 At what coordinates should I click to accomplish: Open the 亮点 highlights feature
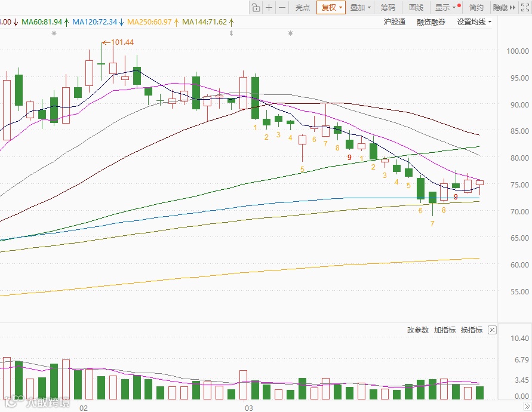[x=302, y=8]
